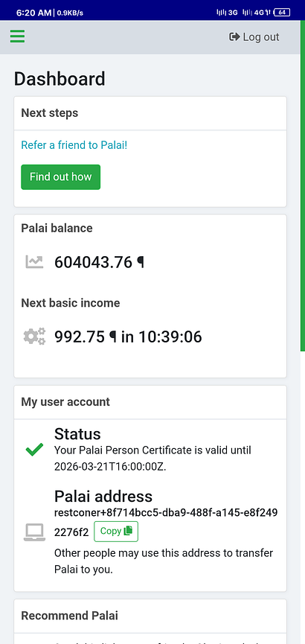Click the Log out link
Screen dimensions: 305x644
[254, 37]
